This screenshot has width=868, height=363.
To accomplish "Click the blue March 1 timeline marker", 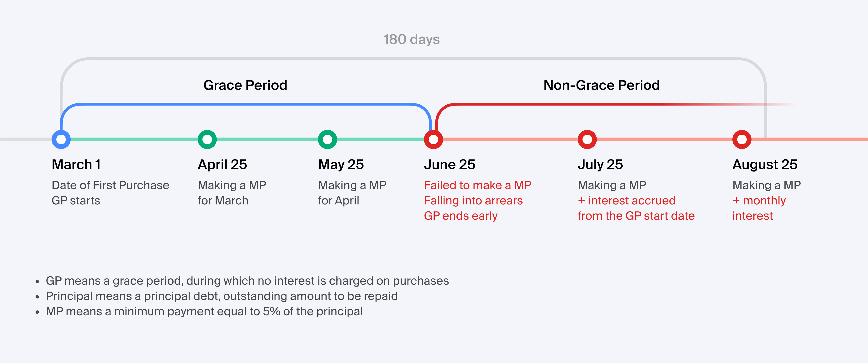I will [61, 139].
